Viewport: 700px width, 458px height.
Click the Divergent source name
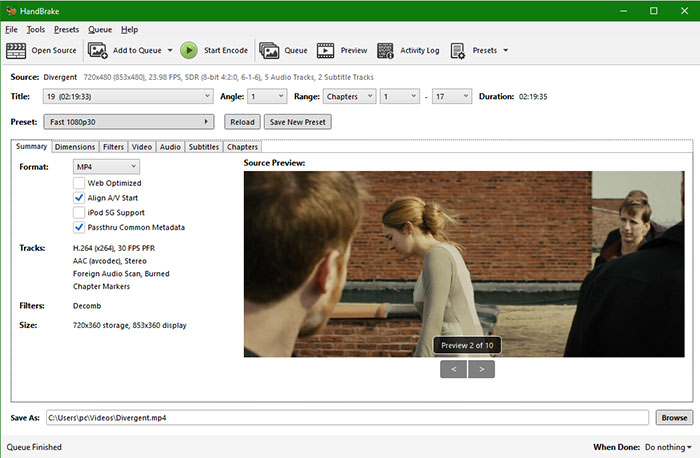(60, 77)
